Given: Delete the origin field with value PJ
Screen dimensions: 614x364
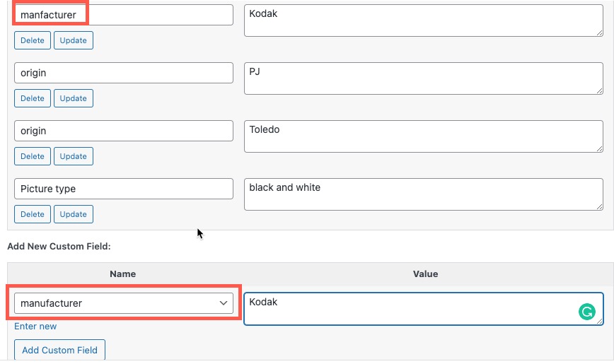Looking at the screenshot, I should click(x=32, y=98).
